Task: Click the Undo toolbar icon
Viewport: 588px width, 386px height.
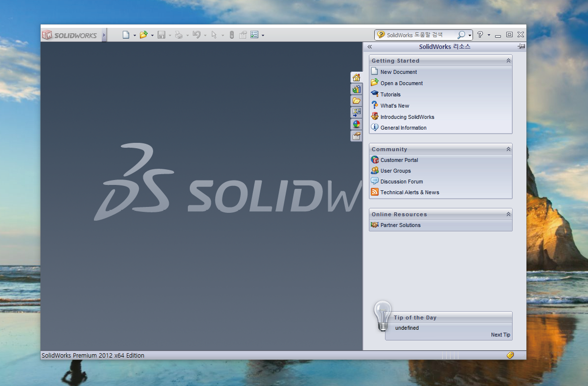Action: click(196, 35)
